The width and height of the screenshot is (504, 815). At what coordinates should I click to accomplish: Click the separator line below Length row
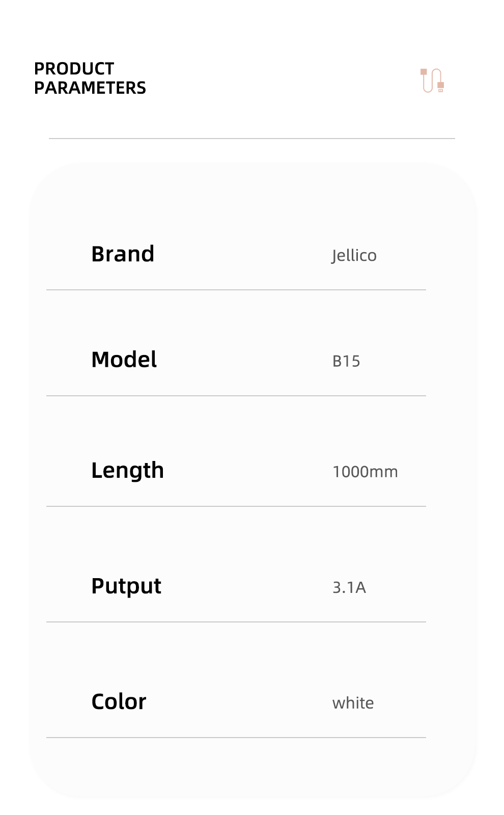click(x=236, y=506)
